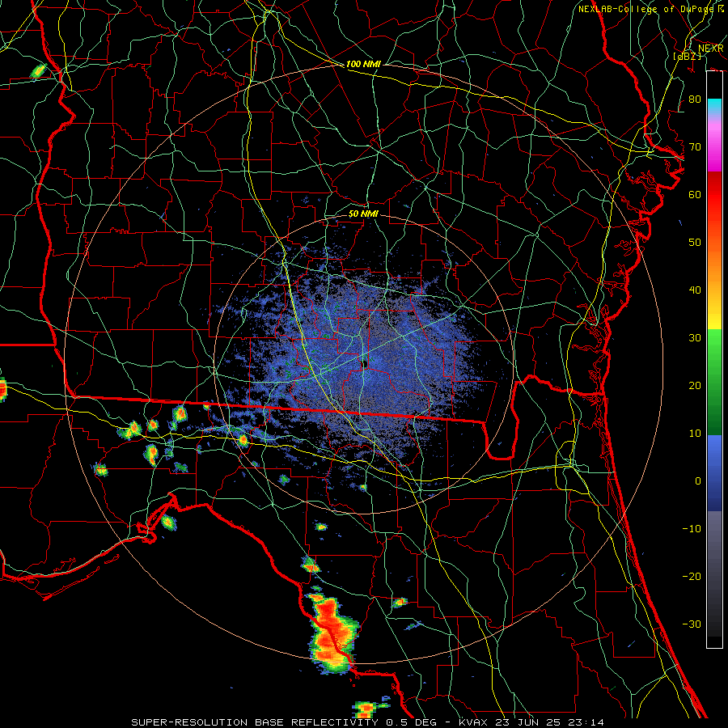The width and height of the screenshot is (728, 728).
Task: Click the -30 dBZ scale value
Action: click(692, 624)
